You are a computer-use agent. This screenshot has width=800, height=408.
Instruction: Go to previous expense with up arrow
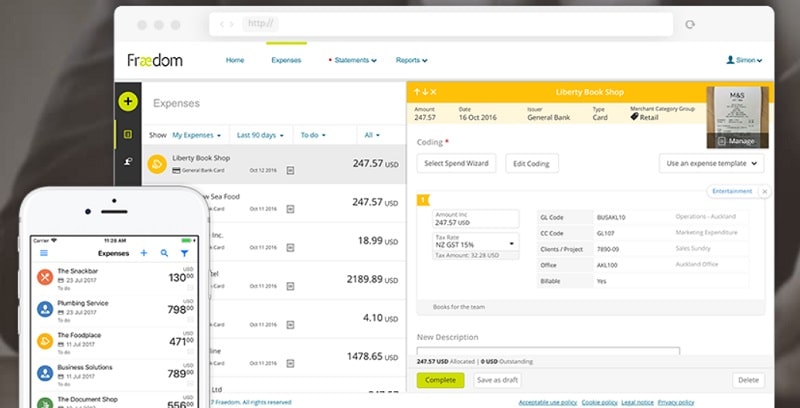(417, 92)
